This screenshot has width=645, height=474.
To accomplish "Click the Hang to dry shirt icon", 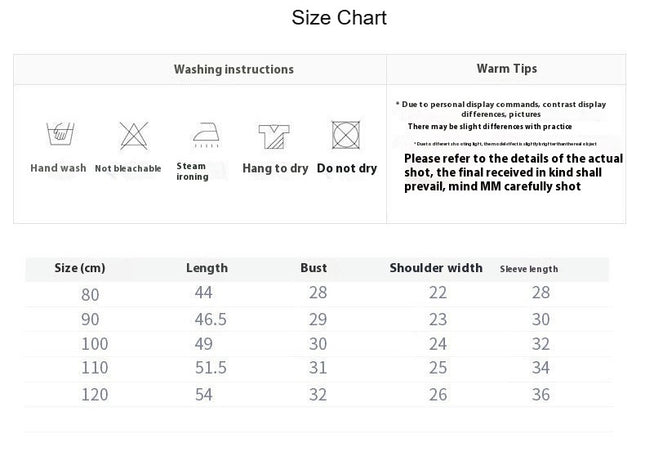I will click(274, 136).
